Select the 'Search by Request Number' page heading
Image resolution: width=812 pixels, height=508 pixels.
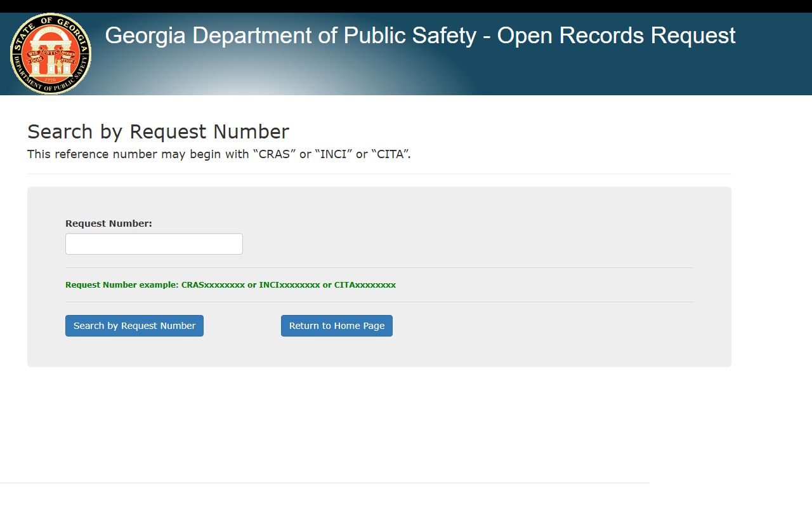click(158, 131)
